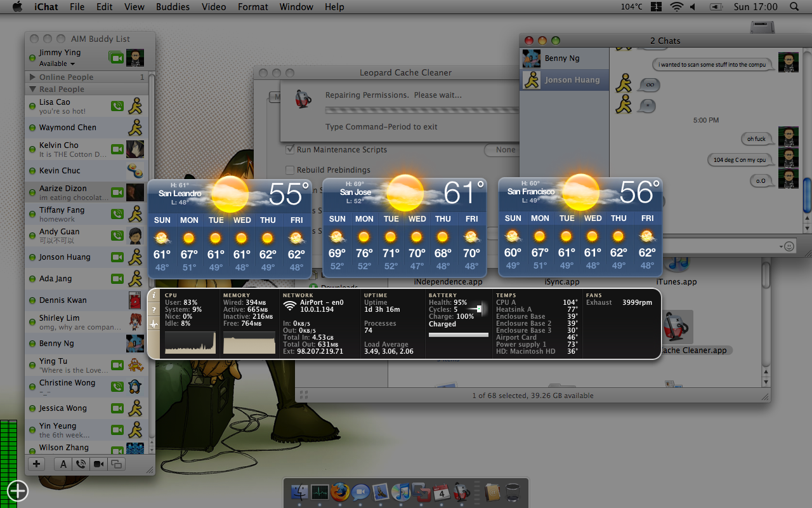Click the Dashboard add widgets plus button

[17, 491]
